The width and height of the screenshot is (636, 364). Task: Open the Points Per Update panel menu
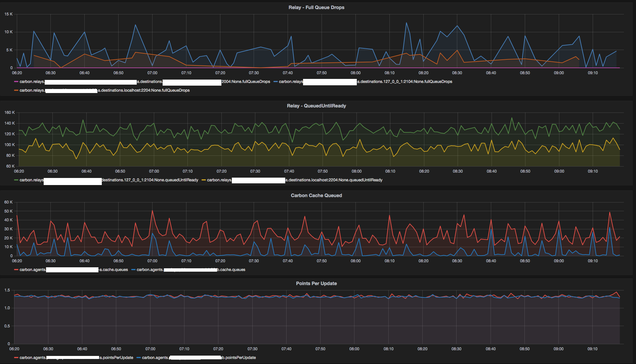click(316, 283)
